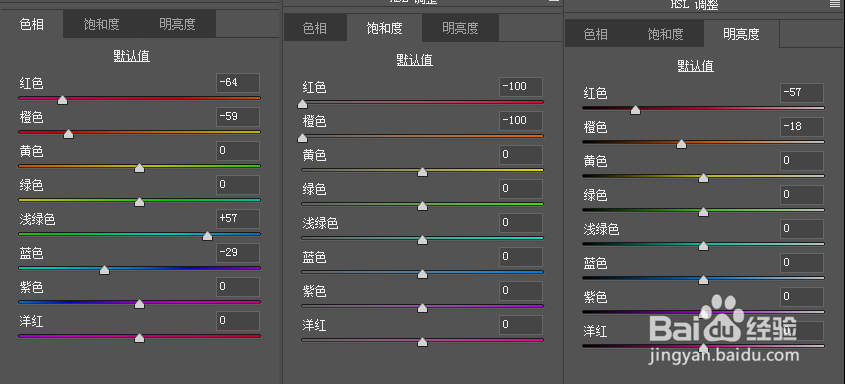Switch to 明亮度 tab in middle panel

[460, 28]
